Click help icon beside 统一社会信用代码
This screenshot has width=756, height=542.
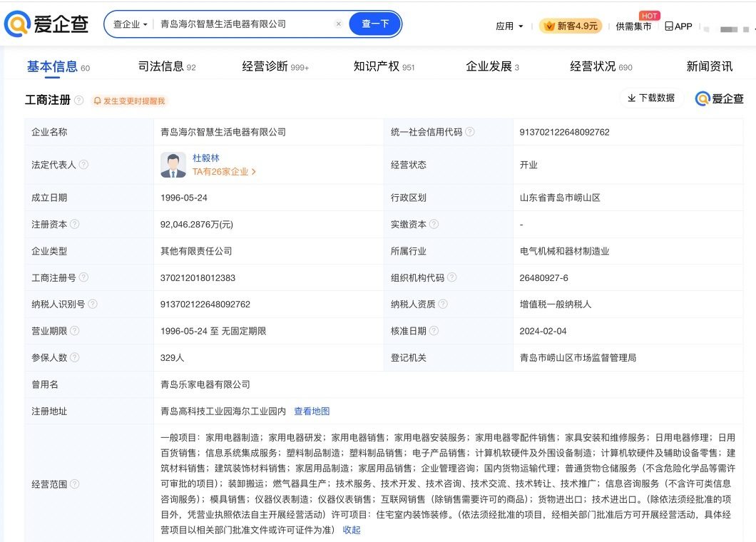470,132
